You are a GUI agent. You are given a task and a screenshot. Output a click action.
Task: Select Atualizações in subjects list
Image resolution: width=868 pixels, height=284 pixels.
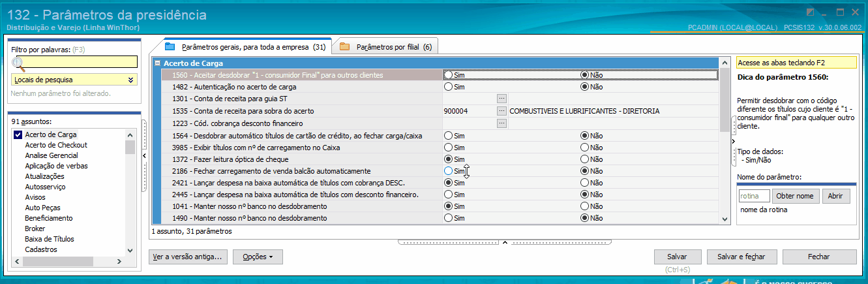point(44,176)
